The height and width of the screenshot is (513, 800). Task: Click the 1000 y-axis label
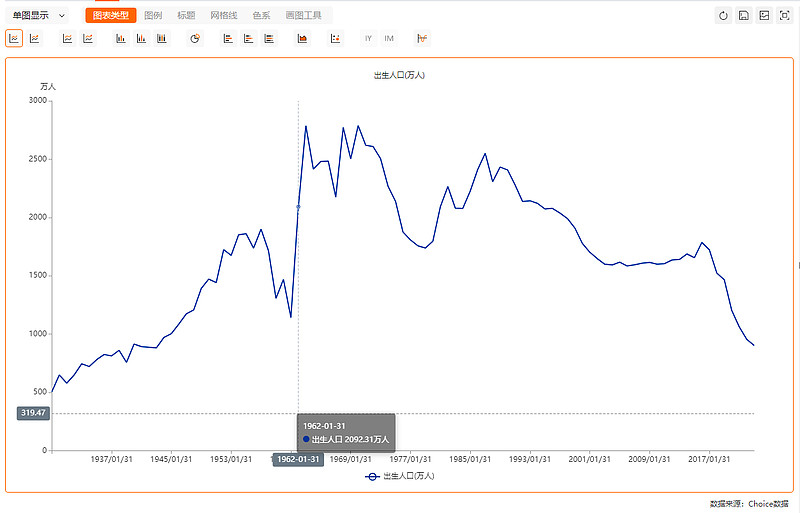pos(38,333)
